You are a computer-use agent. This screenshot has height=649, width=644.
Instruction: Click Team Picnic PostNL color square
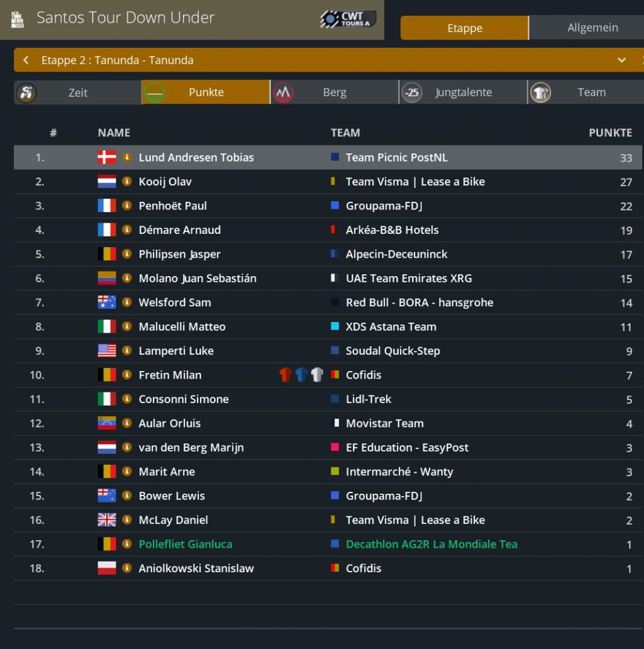coord(335,157)
